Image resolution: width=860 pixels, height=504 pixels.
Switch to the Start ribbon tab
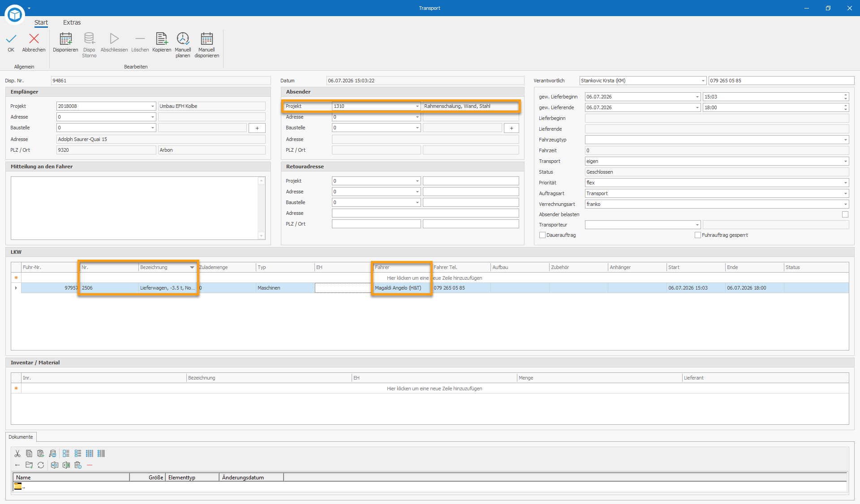[41, 22]
